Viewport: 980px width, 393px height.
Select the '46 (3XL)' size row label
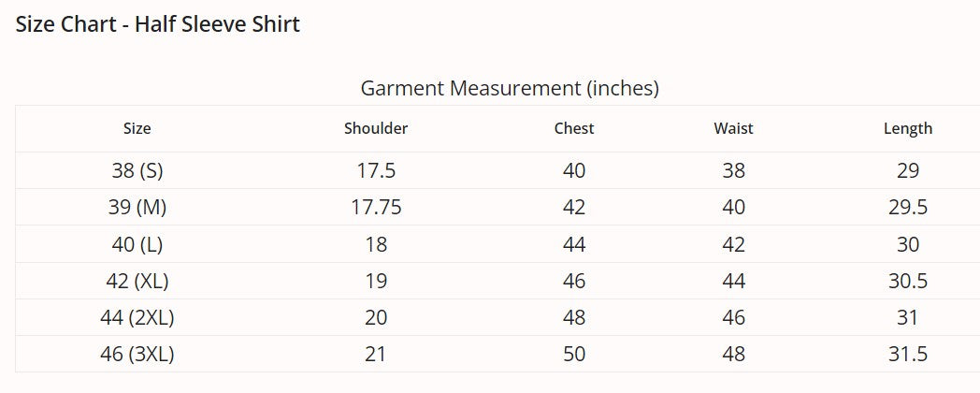click(x=137, y=355)
